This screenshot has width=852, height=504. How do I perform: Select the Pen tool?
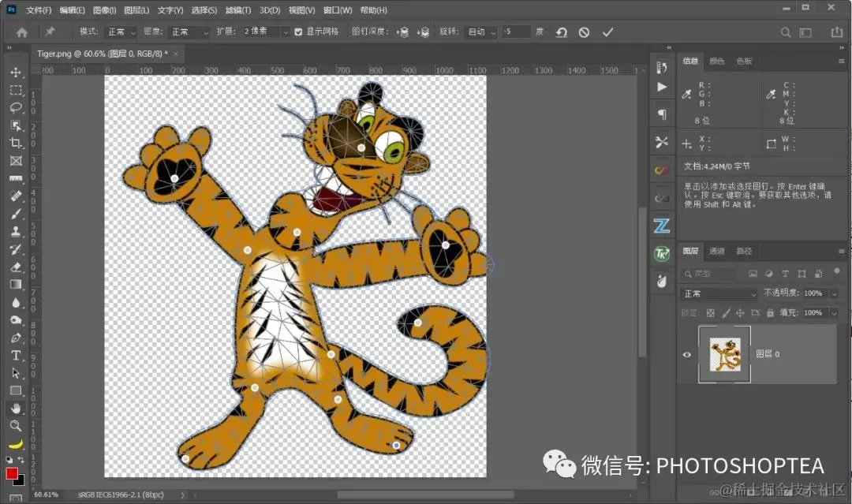(16, 338)
